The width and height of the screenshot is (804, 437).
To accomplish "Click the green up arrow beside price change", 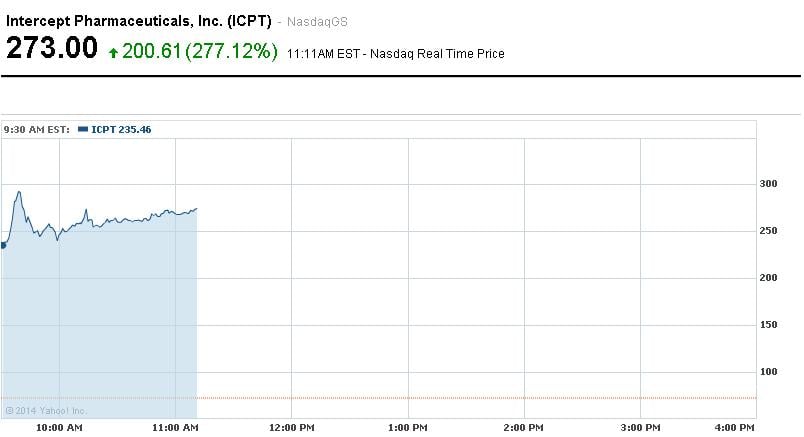I will click(x=114, y=51).
